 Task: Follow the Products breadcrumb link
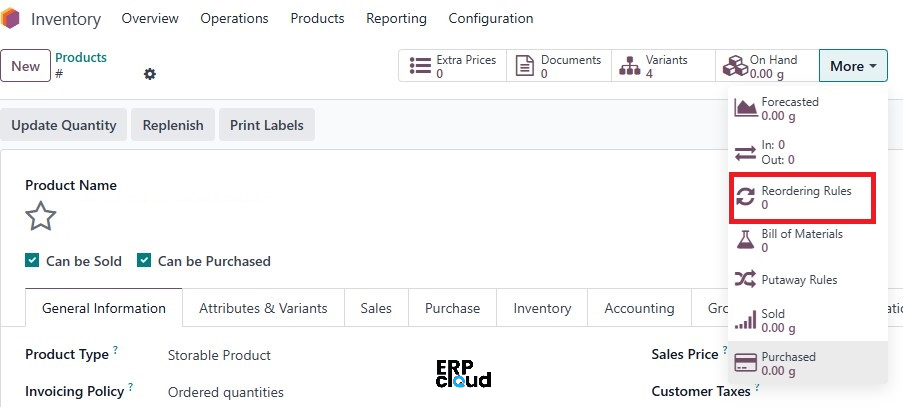pos(81,58)
